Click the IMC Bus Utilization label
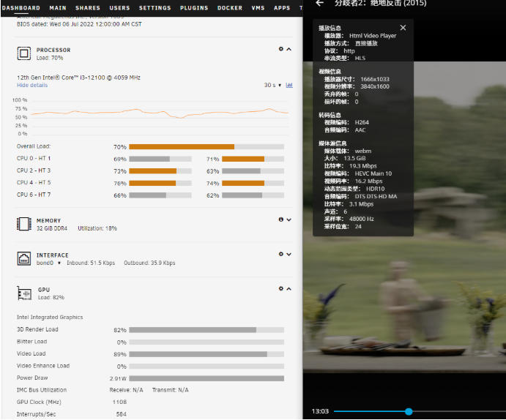 click(x=42, y=390)
